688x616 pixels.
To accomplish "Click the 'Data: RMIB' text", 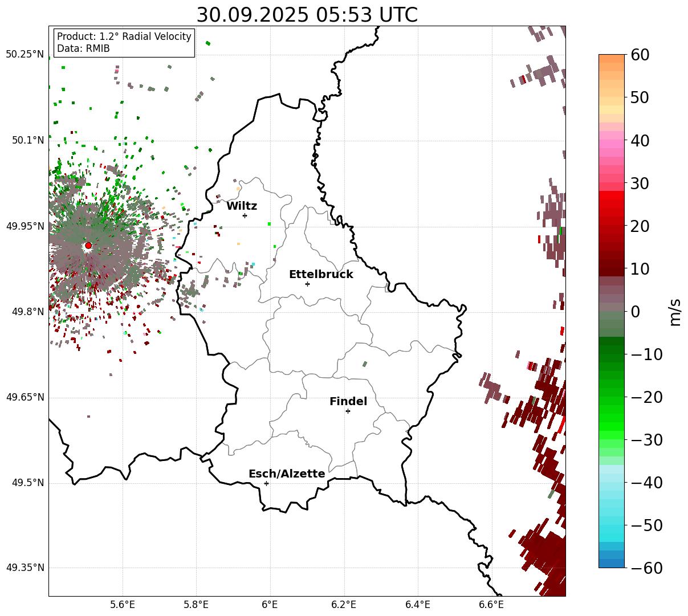I will coord(83,49).
